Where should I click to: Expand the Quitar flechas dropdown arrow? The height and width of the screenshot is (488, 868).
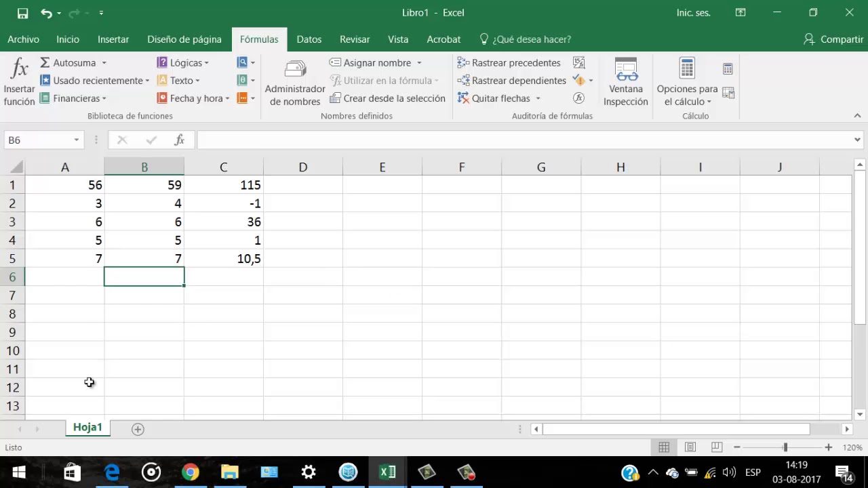pyautogui.click(x=538, y=98)
